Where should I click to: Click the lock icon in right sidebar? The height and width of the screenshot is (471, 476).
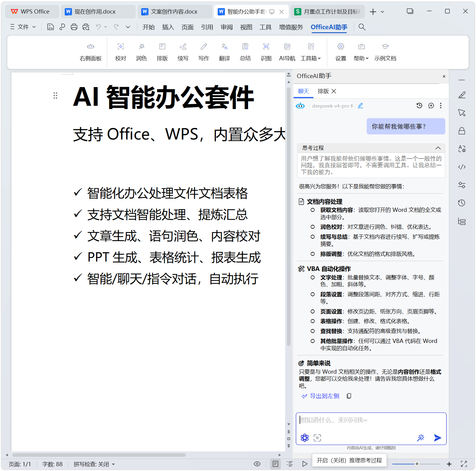click(462, 131)
